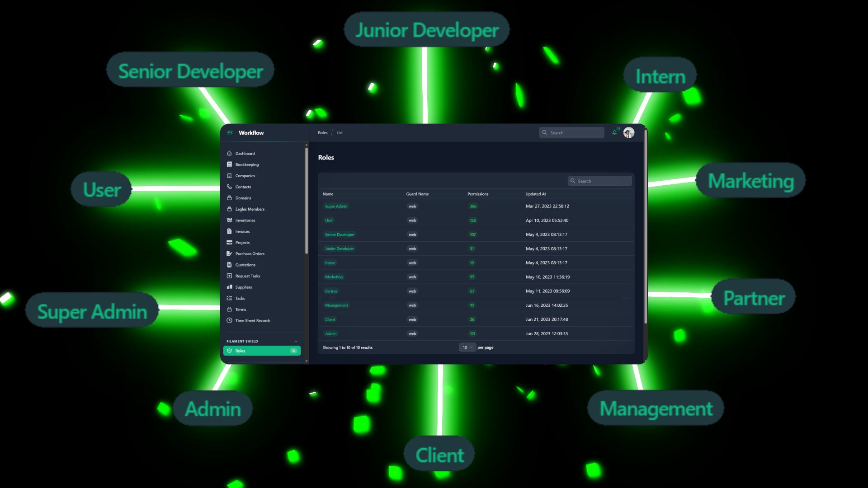Click the Tasks checklist icon
This screenshot has width=868, height=488.
click(229, 298)
